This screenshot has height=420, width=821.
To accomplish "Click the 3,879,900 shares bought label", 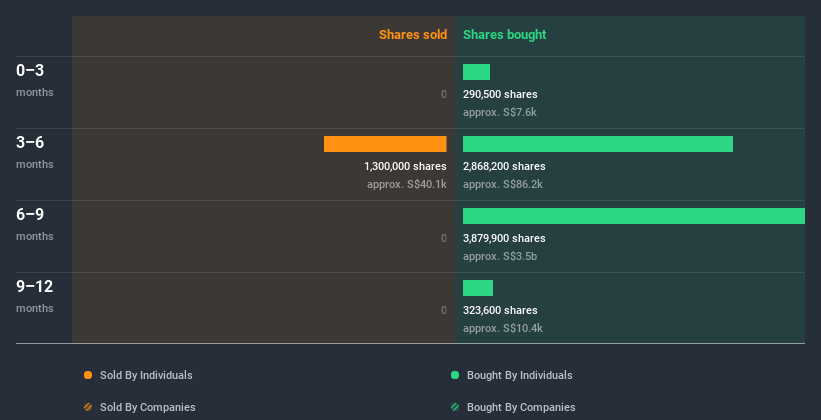I will (x=504, y=238).
